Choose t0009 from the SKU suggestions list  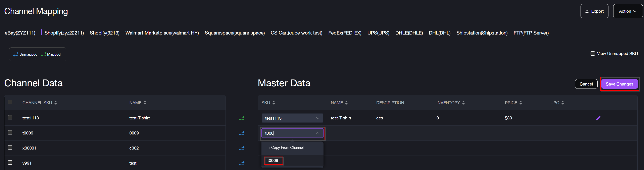273,161
